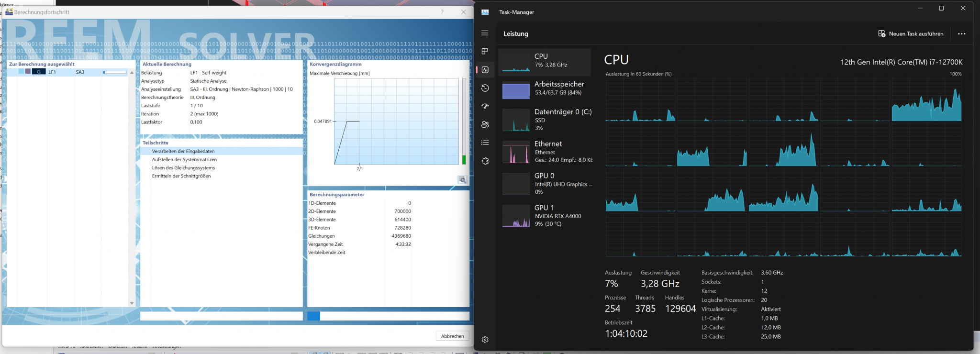980x354 pixels.
Task: Click the Betriebszeit value 1:04:10:02
Action: (x=626, y=333)
